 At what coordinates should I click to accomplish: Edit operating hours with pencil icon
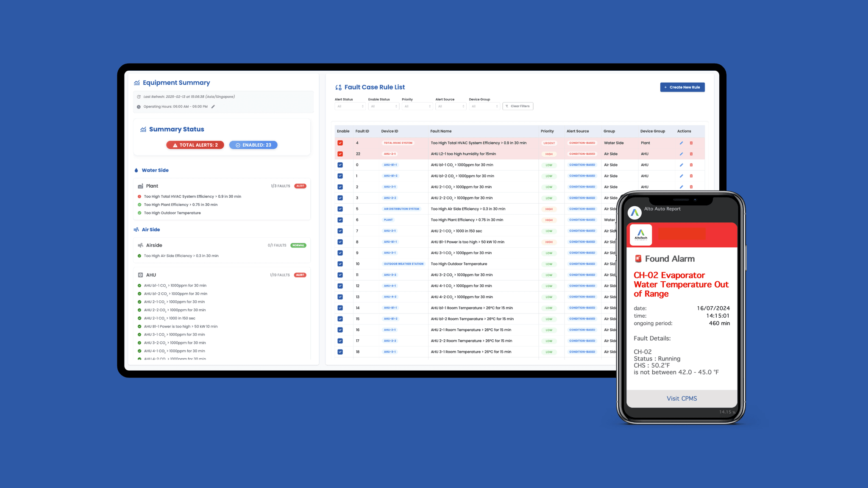(x=213, y=107)
